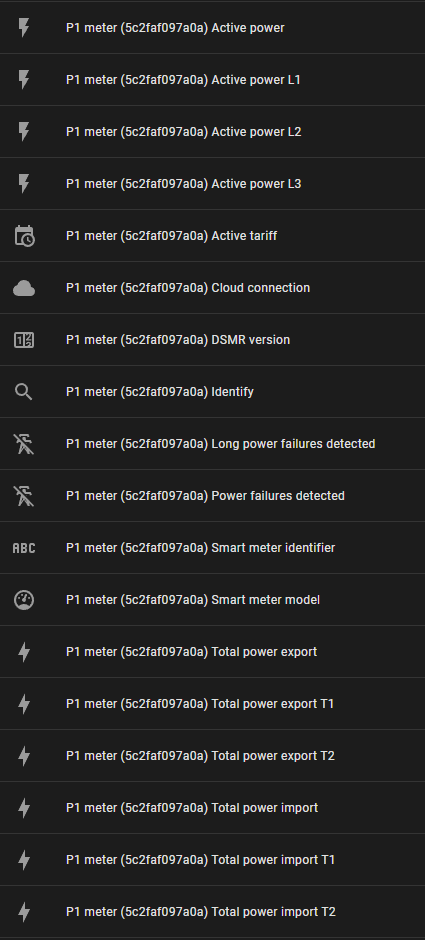The height and width of the screenshot is (940, 425).
Task: Open the P1 meter Active power entity
Action: pyautogui.click(x=212, y=28)
